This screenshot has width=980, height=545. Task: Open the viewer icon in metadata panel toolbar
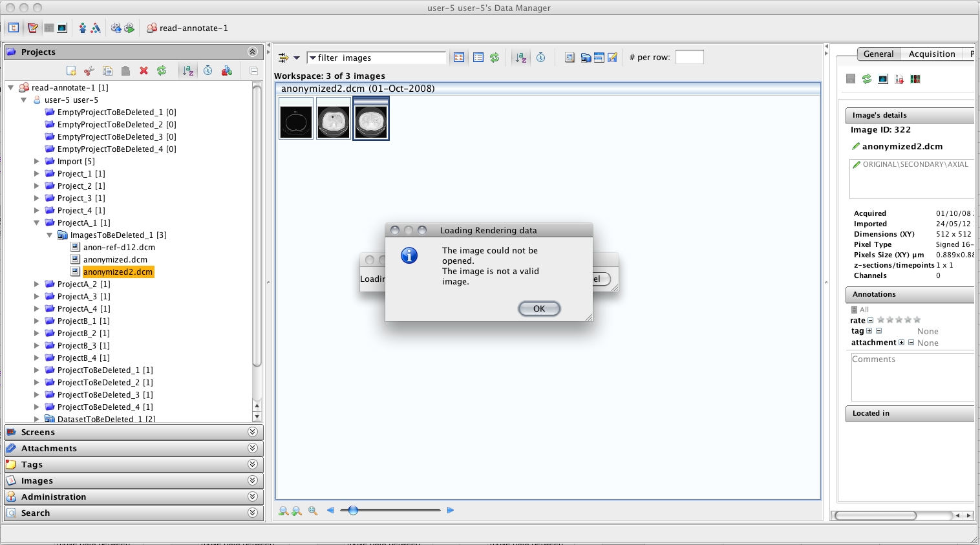[x=883, y=79]
